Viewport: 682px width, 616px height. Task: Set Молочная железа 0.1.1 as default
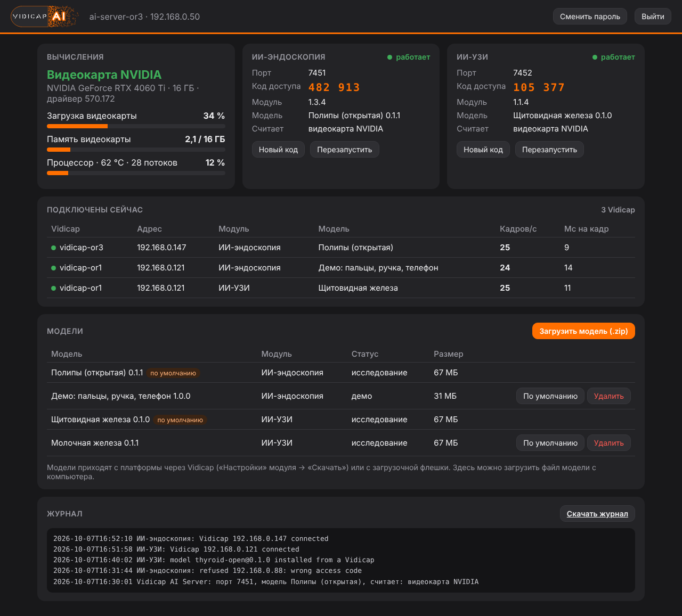click(x=550, y=443)
